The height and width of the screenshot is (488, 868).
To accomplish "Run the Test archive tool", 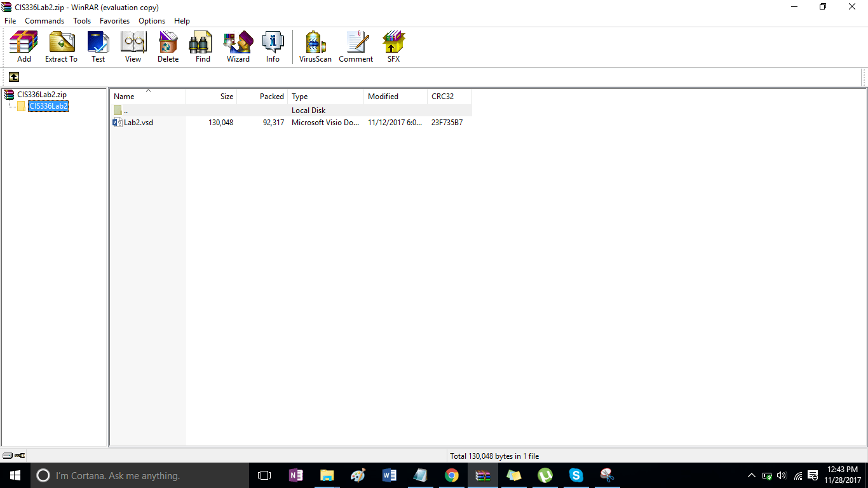I will pos(98,47).
